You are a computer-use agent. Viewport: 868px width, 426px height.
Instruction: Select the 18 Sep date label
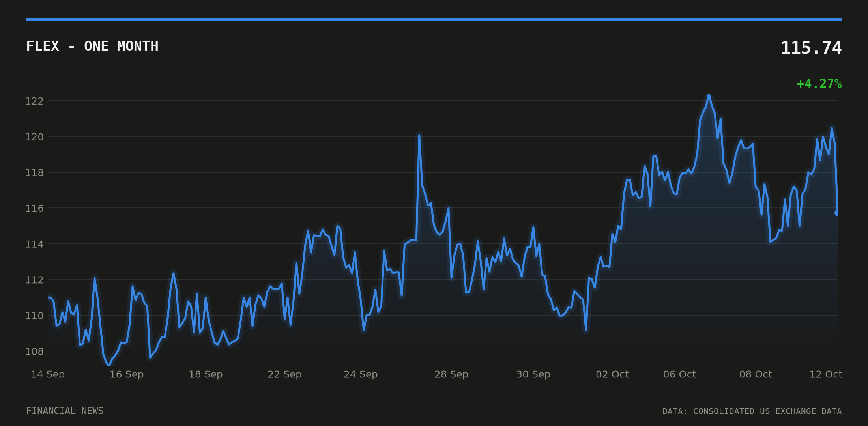pos(206,374)
